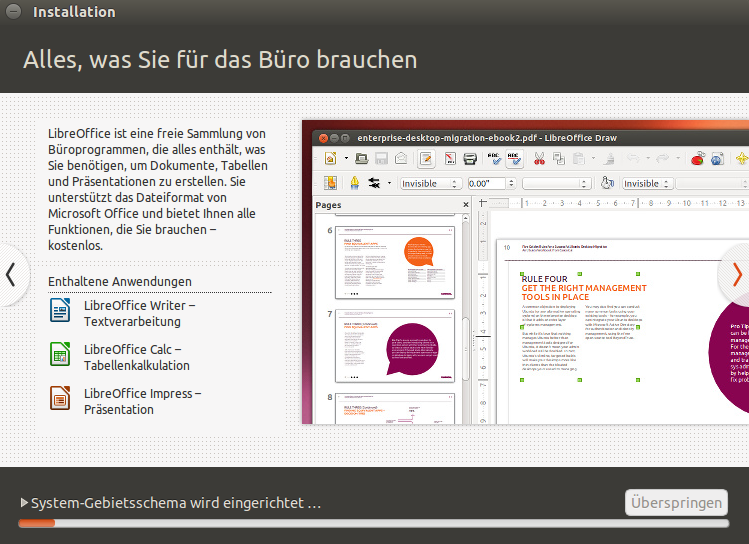Open the Arrow style dropdown arrow
The width and height of the screenshot is (749, 544).
point(389,183)
